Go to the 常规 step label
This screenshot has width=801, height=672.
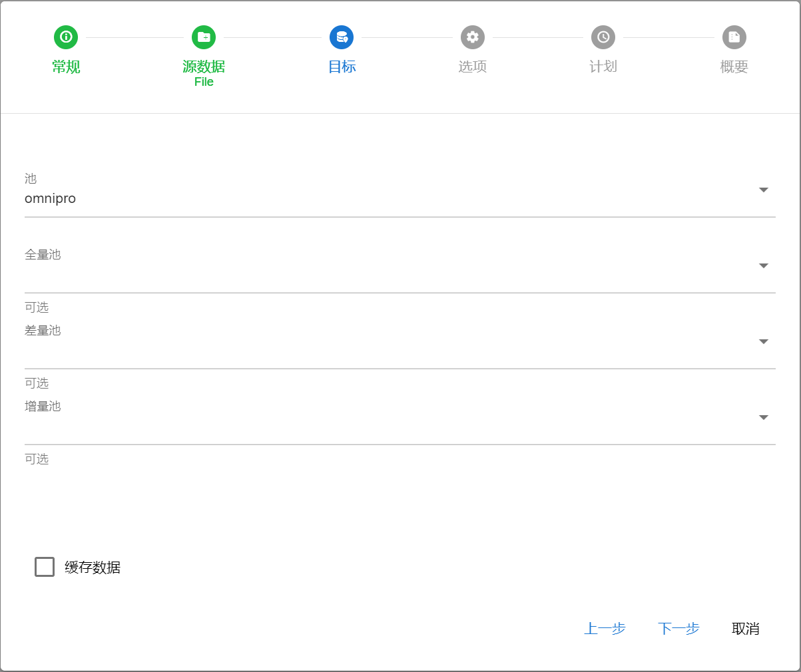66,67
